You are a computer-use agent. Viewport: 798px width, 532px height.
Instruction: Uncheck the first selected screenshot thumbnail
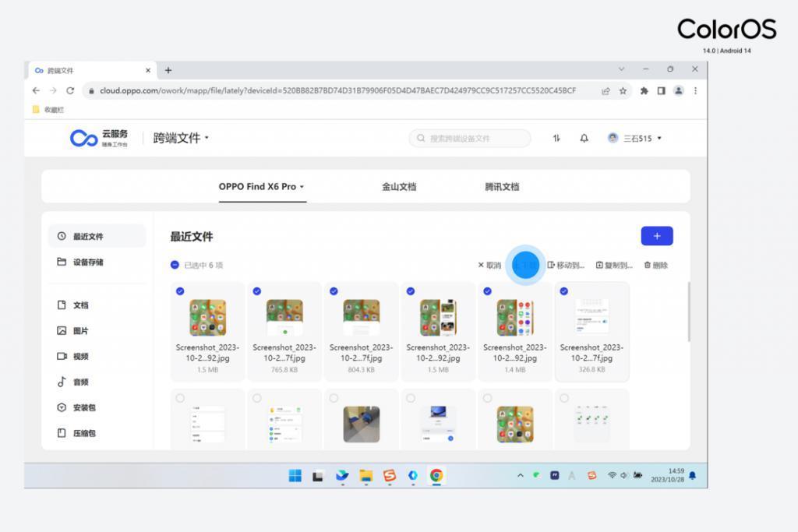point(181,291)
